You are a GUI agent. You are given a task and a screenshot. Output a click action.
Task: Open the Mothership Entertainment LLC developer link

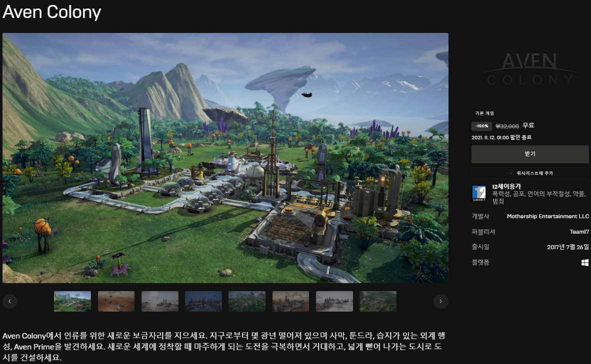coord(547,216)
